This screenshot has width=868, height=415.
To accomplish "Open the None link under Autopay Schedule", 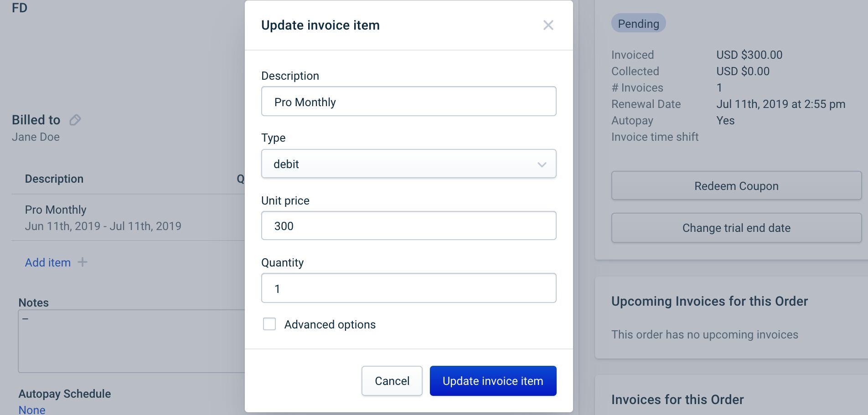I will 32,410.
